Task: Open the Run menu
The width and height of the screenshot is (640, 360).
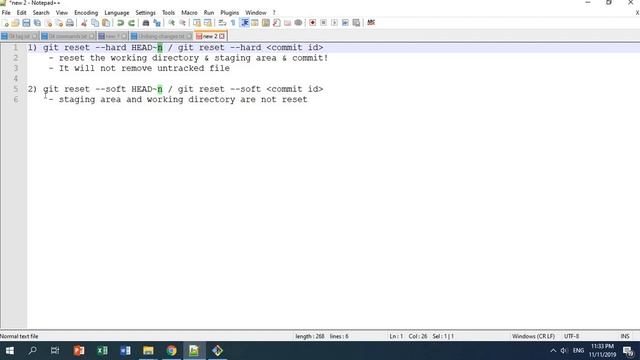Action: tap(209, 13)
